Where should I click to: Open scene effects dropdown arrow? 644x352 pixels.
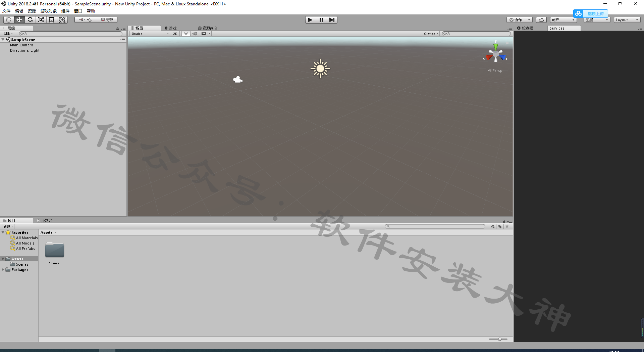click(209, 34)
